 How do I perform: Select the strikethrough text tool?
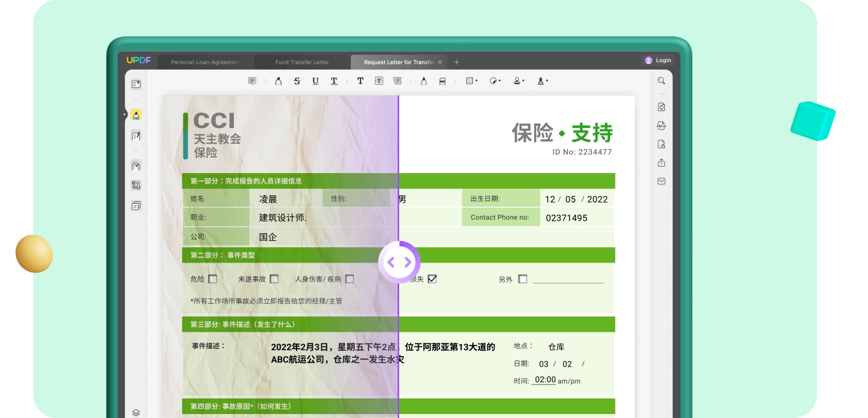pyautogui.click(x=297, y=81)
